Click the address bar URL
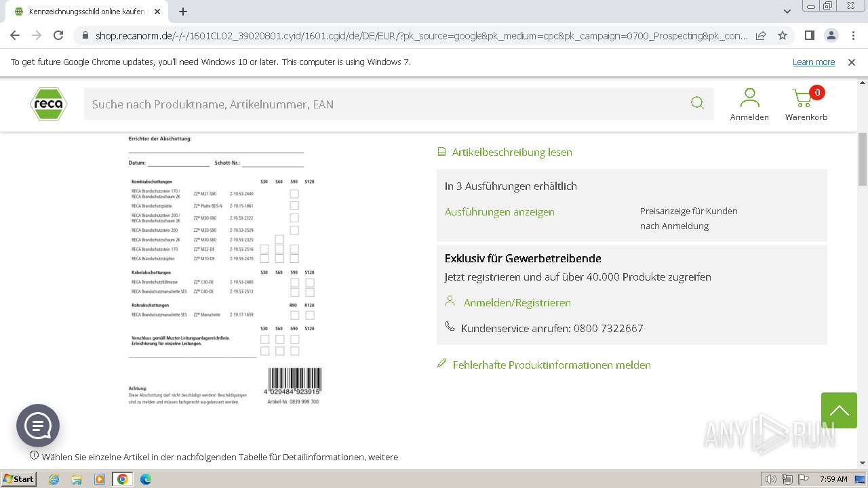The image size is (868, 488). pyautogui.click(x=422, y=35)
